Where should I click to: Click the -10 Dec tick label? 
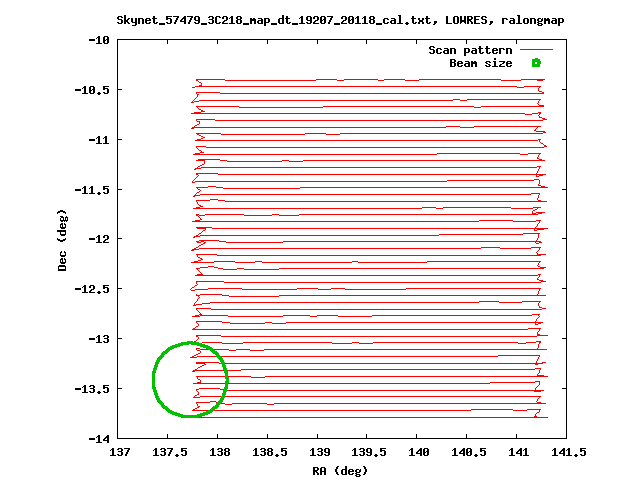tap(99, 40)
